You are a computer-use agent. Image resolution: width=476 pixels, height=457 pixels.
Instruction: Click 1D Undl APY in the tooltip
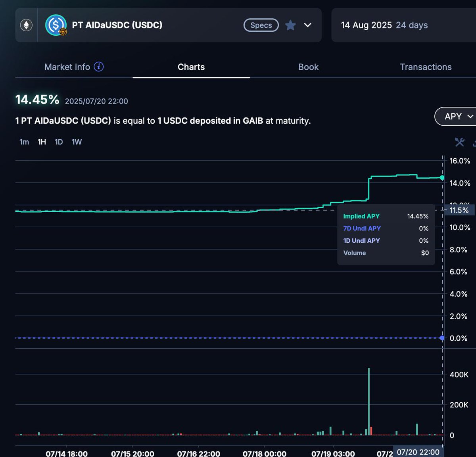(x=361, y=241)
